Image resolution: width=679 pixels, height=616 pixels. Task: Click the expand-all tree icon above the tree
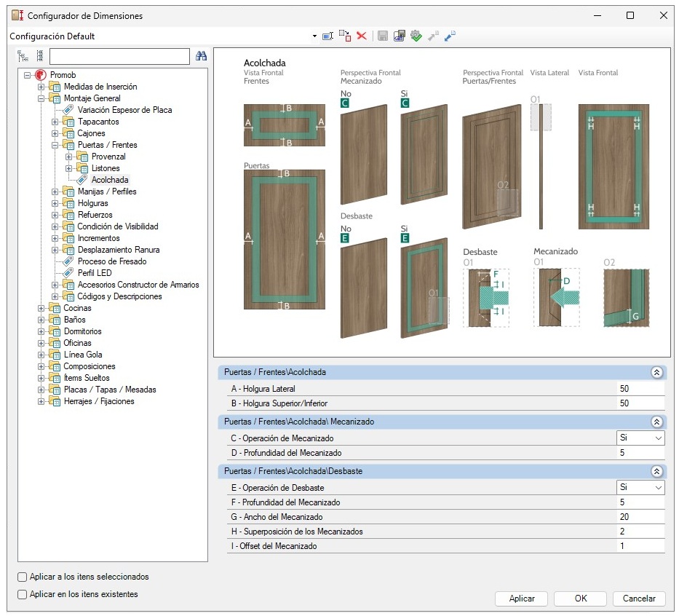pyautogui.click(x=23, y=56)
